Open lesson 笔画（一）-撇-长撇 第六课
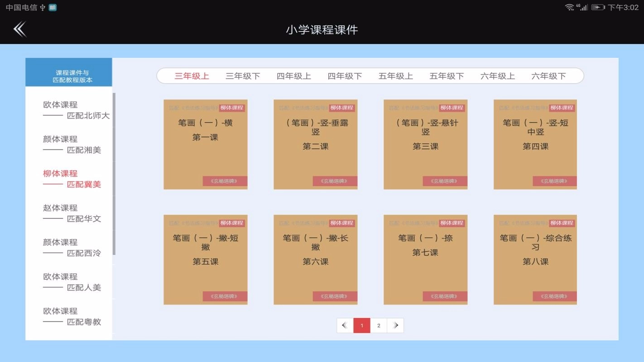 [315, 259]
